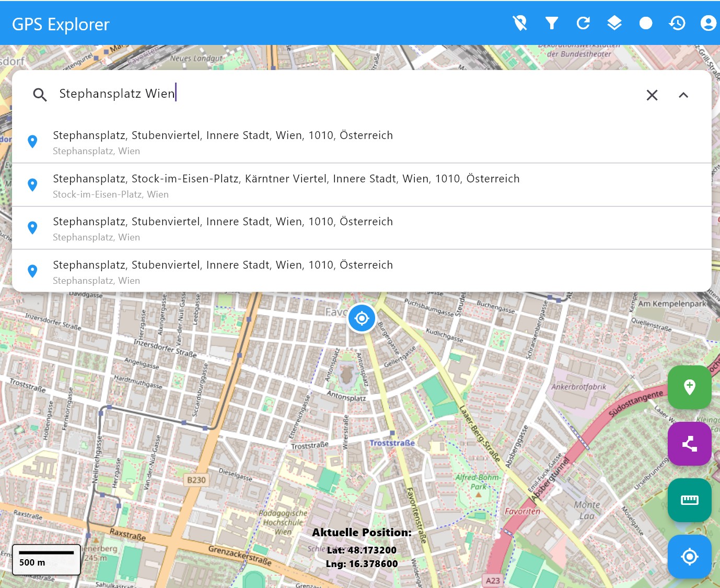Click the magnifier search icon
720x588 pixels.
tap(40, 95)
